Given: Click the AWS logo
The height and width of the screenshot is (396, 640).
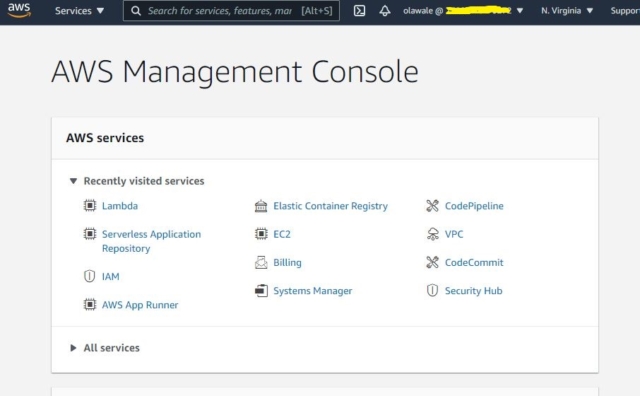Looking at the screenshot, I should pos(19,10).
